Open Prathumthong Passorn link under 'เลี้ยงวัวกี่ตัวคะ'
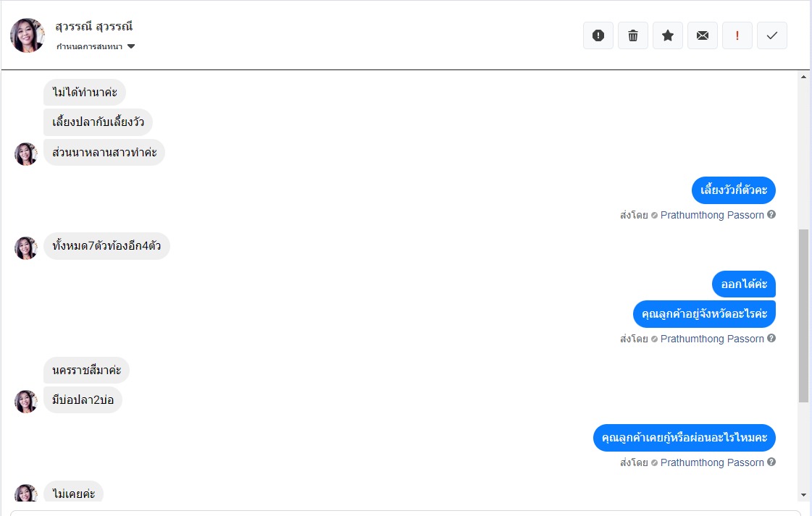 click(712, 215)
